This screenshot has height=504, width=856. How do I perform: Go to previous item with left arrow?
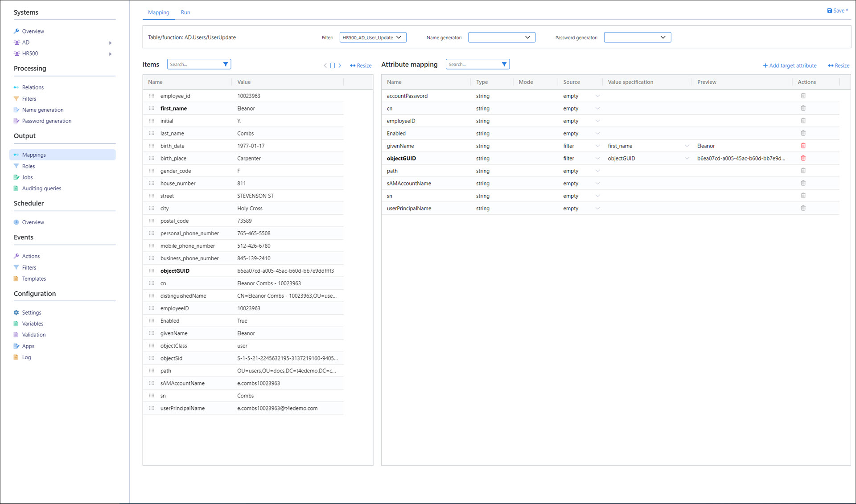(325, 66)
